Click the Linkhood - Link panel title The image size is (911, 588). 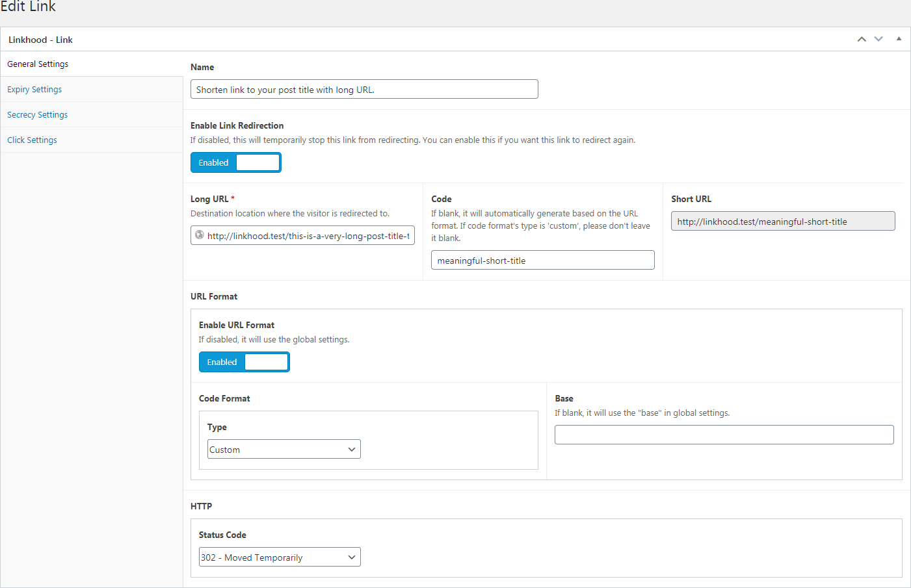coord(40,40)
